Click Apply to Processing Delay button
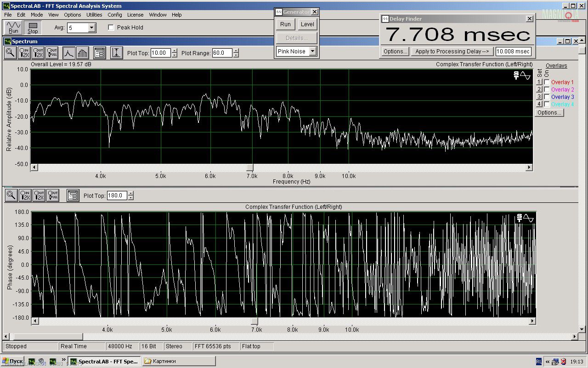 point(452,52)
